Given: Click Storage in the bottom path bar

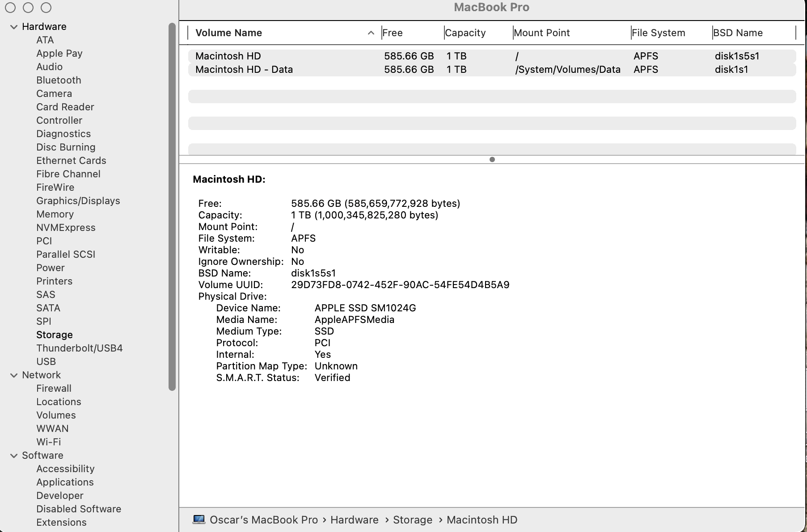Looking at the screenshot, I should [412, 520].
